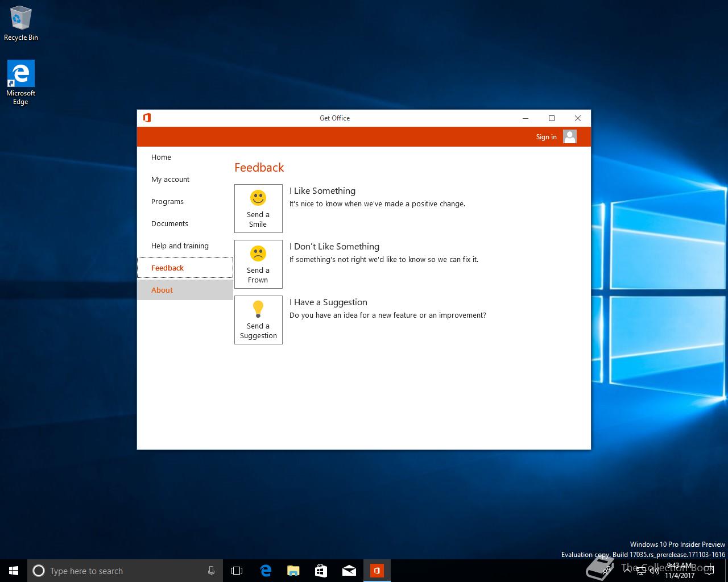Viewport: 728px width, 582px height.
Task: Click the Type here to search box
Action: tap(125, 571)
